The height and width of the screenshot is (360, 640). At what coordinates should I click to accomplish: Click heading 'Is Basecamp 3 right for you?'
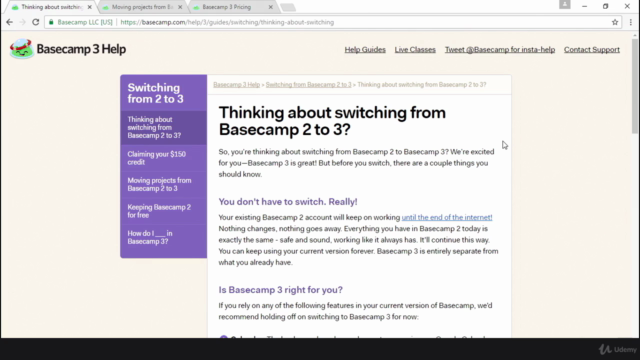pyautogui.click(x=280, y=290)
